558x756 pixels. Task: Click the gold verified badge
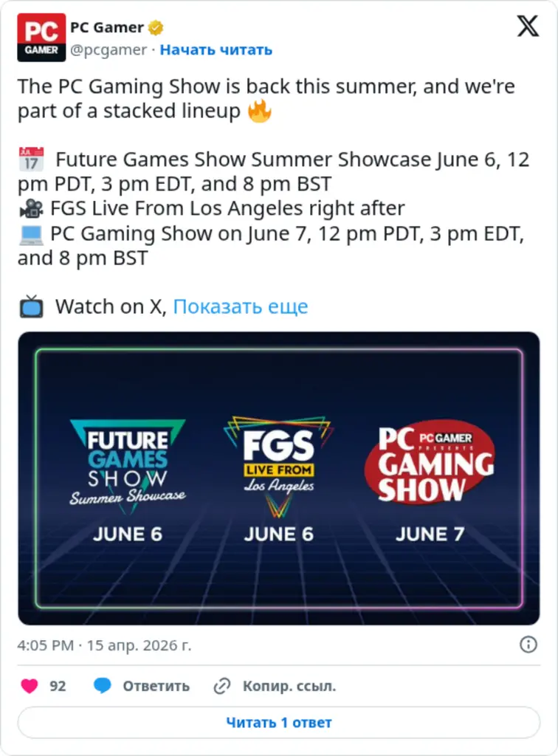pos(156,28)
